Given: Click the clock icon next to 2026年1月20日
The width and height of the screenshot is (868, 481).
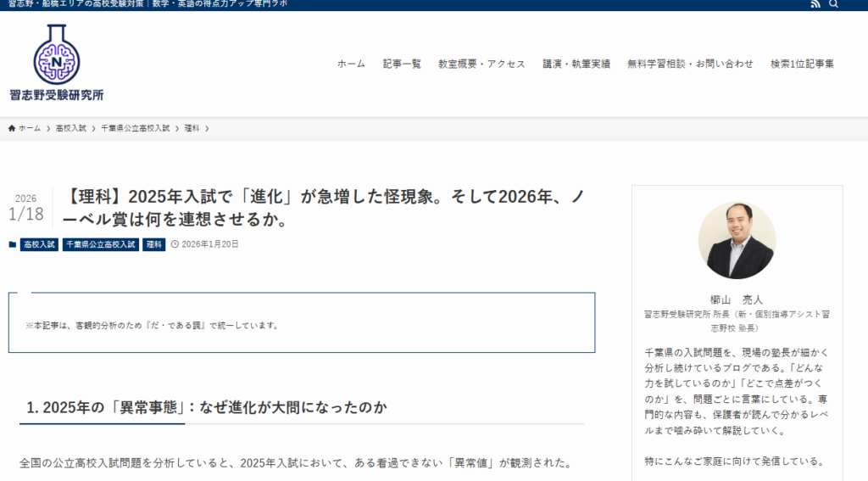Looking at the screenshot, I should tap(175, 244).
